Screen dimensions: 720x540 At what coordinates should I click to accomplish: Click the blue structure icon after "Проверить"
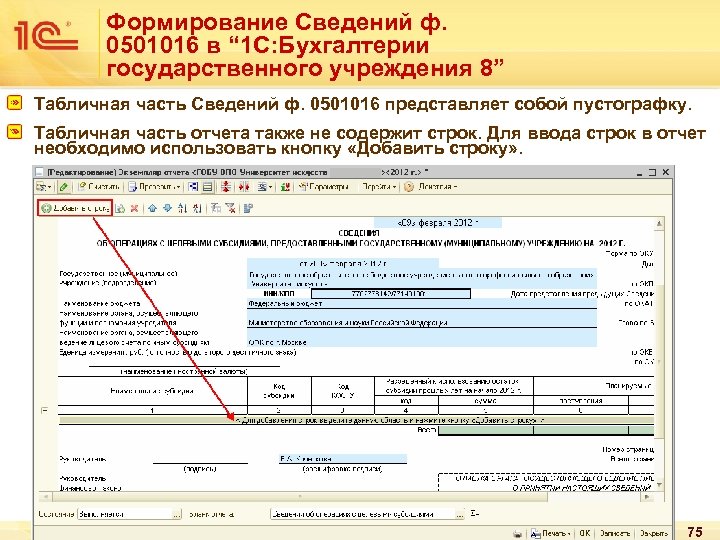[x=193, y=187]
